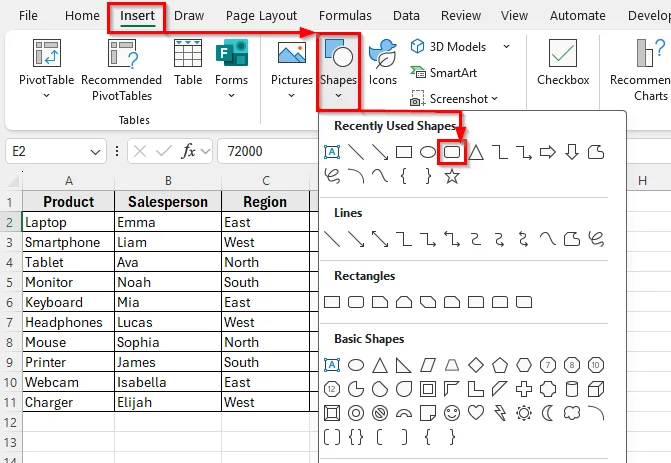Choose the sun shape
This screenshot has height=463, width=671.
coord(524,413)
